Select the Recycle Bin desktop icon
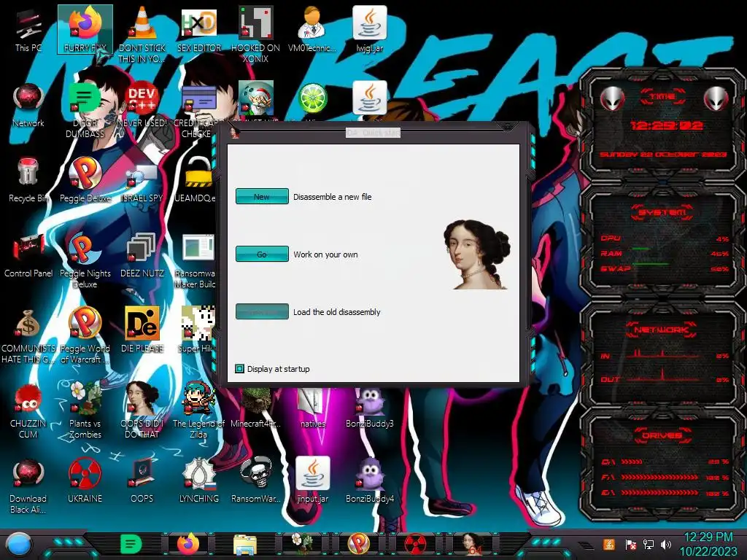Screen dimensions: 747x560 pyautogui.click(x=28, y=180)
